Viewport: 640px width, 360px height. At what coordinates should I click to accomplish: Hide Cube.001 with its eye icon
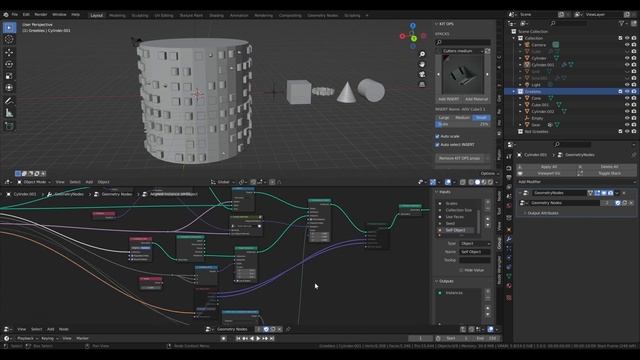[x=627, y=105]
